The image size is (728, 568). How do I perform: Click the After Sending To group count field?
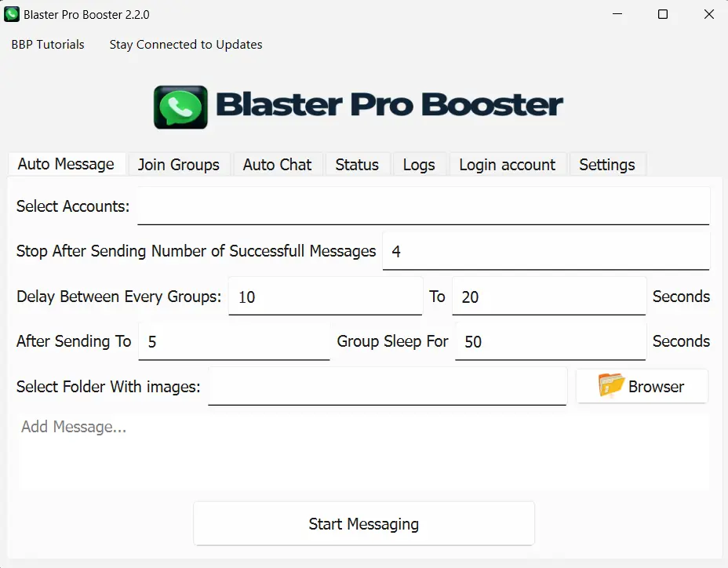tap(233, 341)
